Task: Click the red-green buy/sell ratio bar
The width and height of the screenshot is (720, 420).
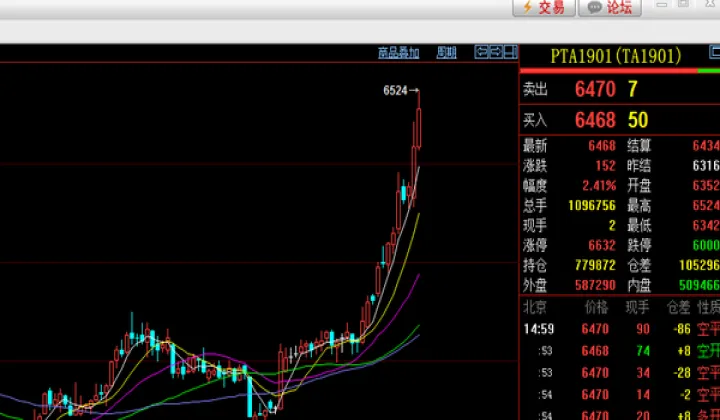Action: point(619,71)
